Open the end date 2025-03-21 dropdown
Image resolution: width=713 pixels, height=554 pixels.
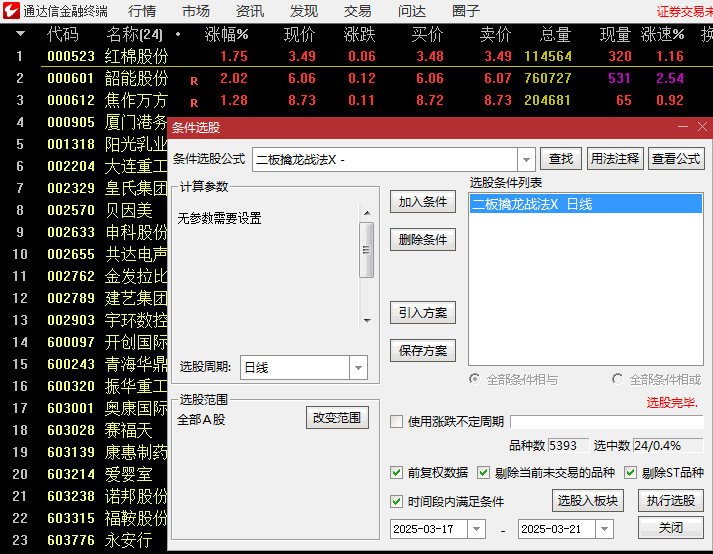click(604, 529)
